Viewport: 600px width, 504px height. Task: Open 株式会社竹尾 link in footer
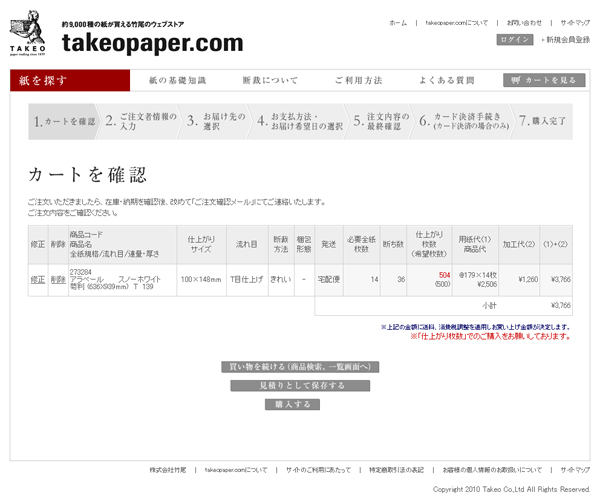click(168, 469)
